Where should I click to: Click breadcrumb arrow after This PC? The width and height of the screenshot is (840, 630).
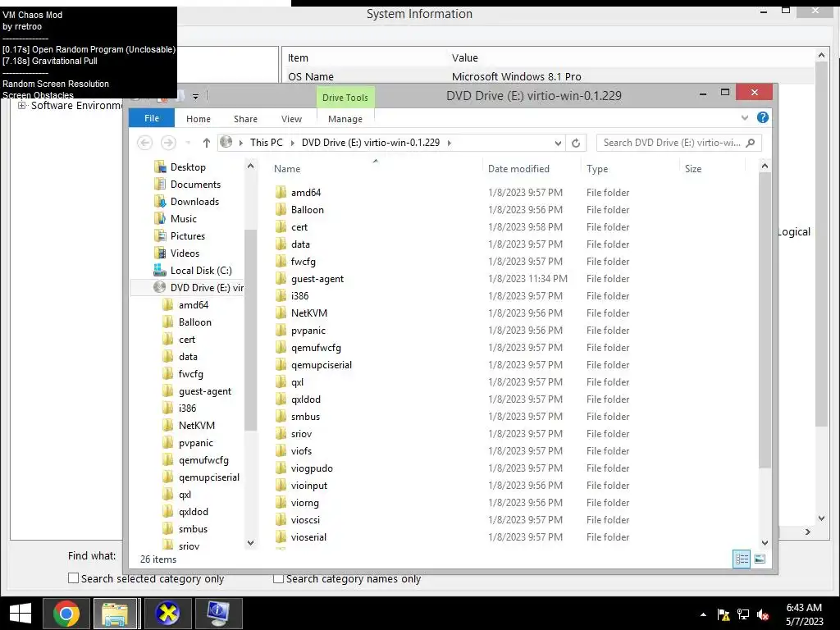pos(292,143)
